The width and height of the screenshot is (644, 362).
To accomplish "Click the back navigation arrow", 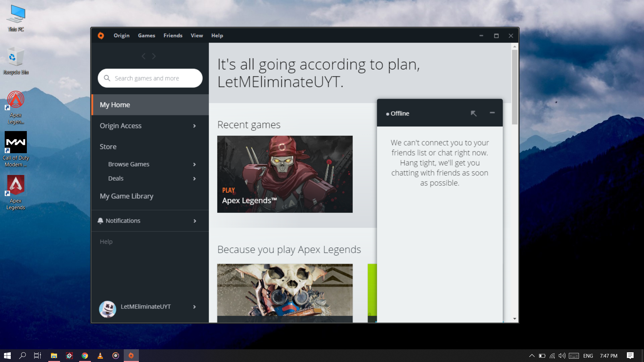I will coord(144,56).
